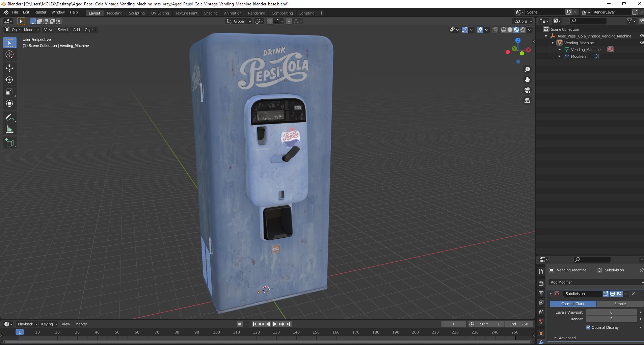Remove the Subdivision modifier with X
The height and width of the screenshot is (345, 644).
click(x=633, y=294)
